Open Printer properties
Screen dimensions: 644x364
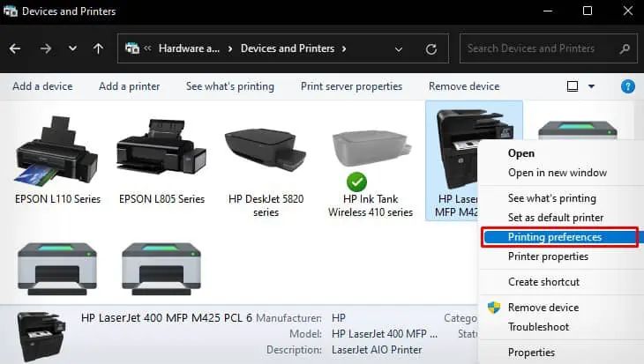548,256
